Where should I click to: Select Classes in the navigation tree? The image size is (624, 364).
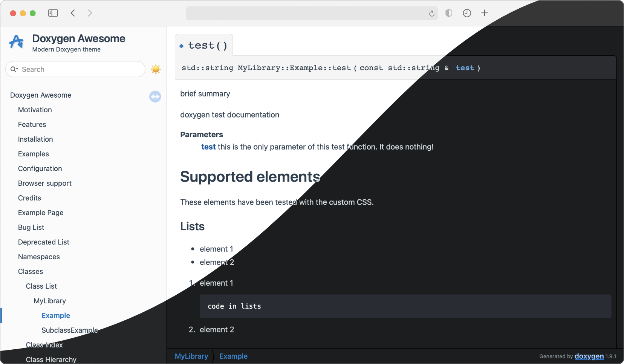coord(31,272)
